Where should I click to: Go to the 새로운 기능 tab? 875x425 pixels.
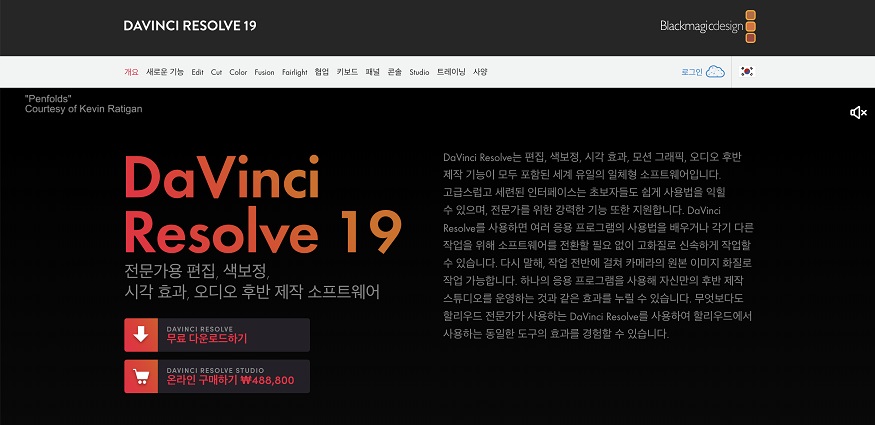coord(165,72)
